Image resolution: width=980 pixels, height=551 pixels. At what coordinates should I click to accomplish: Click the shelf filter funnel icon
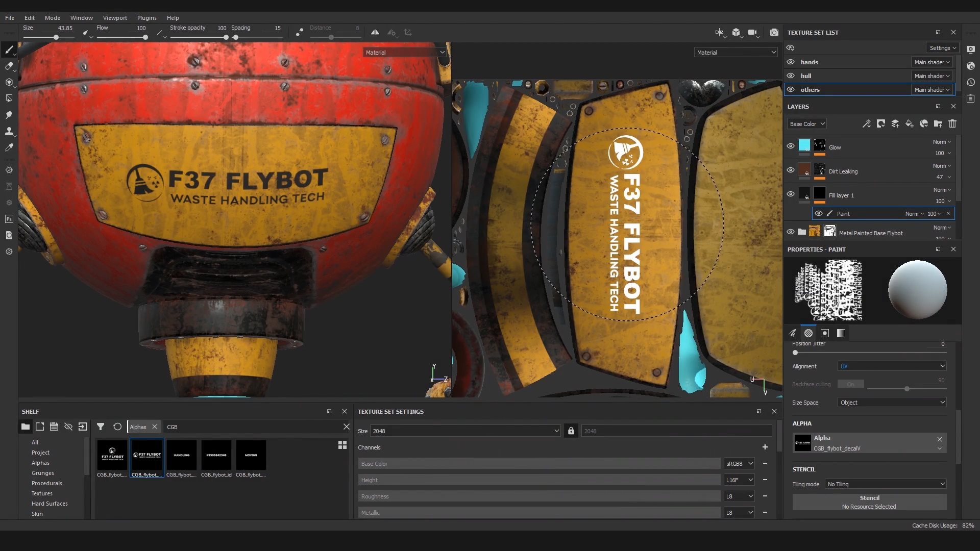101,427
